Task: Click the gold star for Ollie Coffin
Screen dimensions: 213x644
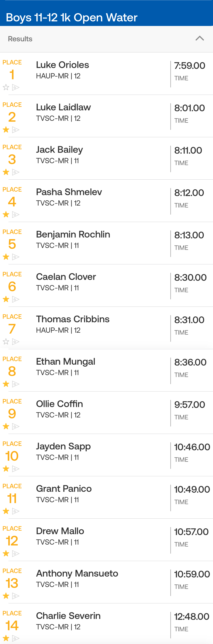Action: click(6, 426)
